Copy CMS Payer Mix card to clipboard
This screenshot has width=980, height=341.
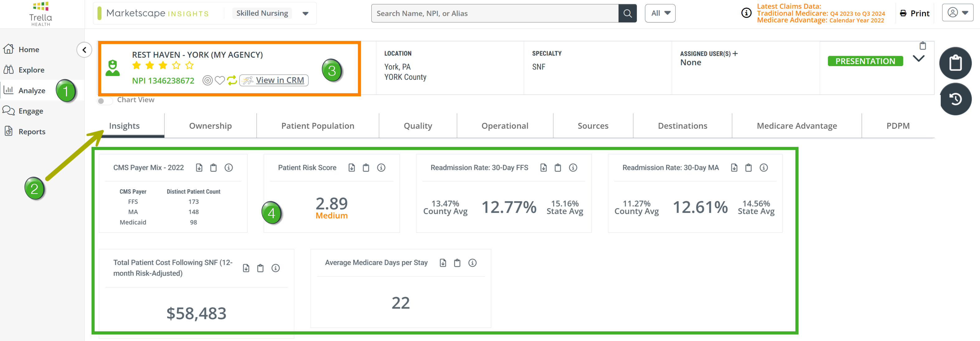click(x=214, y=168)
